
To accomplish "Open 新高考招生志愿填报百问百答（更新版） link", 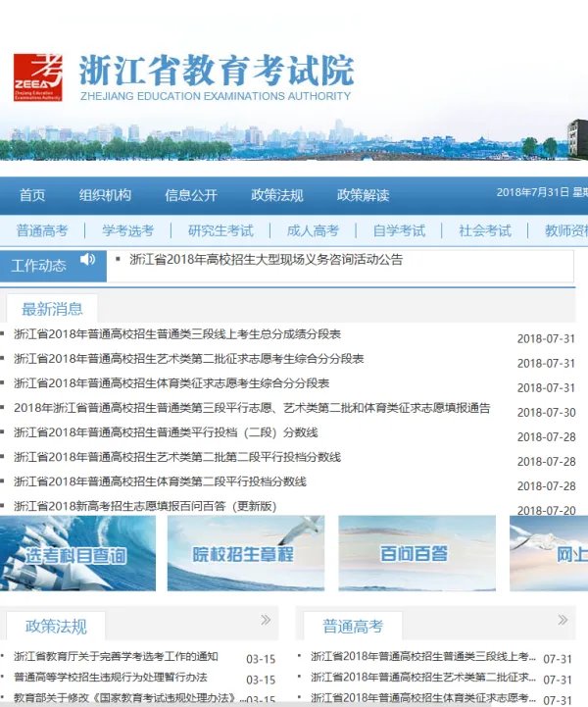I will click(145, 506).
